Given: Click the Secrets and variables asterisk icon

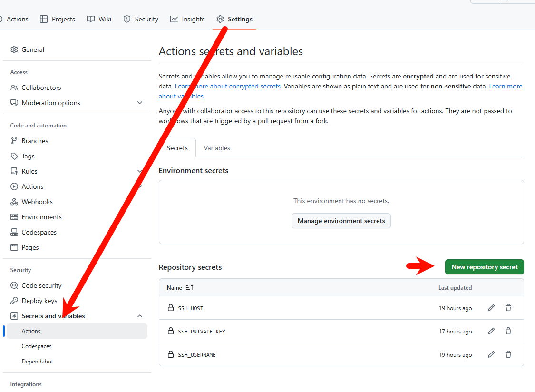Looking at the screenshot, I should click(14, 316).
